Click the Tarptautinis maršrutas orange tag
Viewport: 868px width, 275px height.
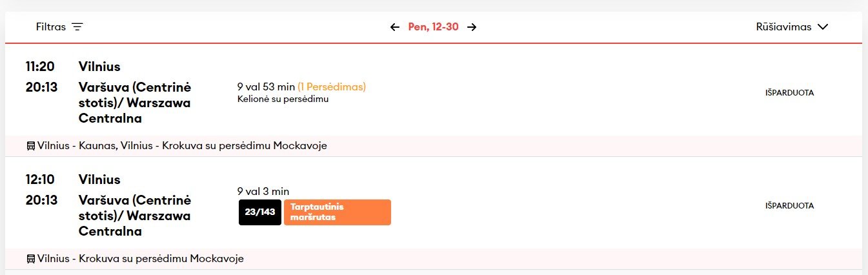click(338, 212)
